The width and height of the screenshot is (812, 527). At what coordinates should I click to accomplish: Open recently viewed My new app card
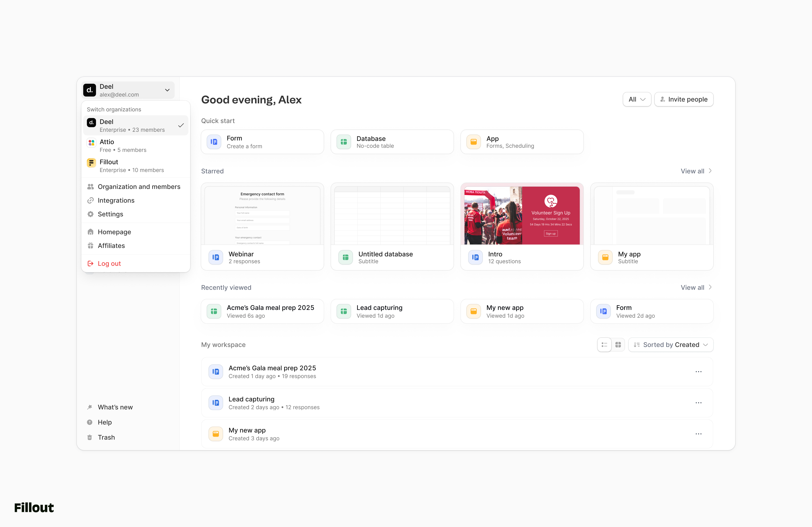pos(522,311)
